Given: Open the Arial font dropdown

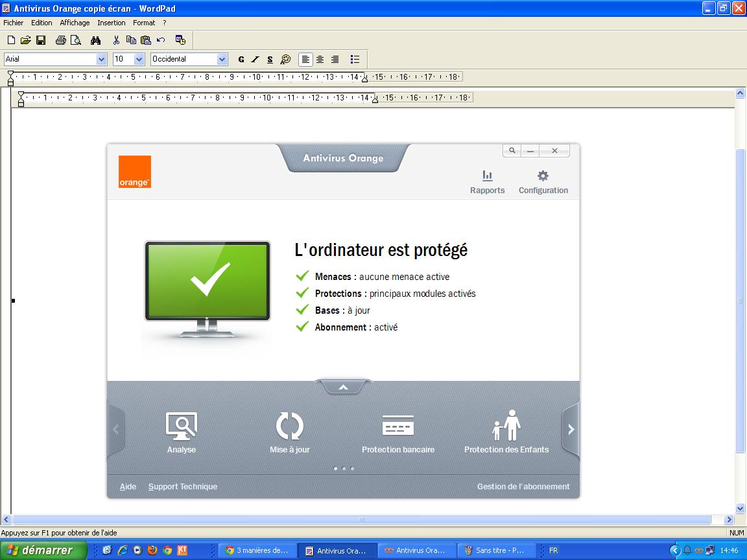Looking at the screenshot, I should (x=101, y=59).
